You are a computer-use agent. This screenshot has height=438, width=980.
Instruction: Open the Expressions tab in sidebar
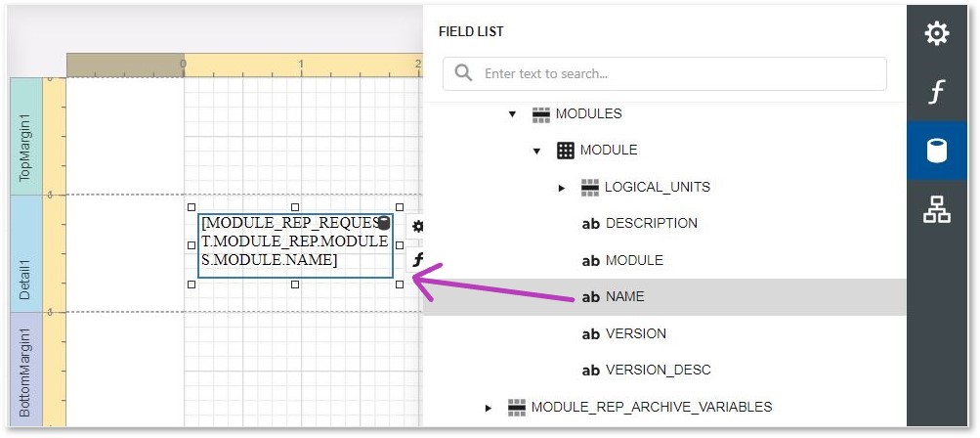point(936,93)
